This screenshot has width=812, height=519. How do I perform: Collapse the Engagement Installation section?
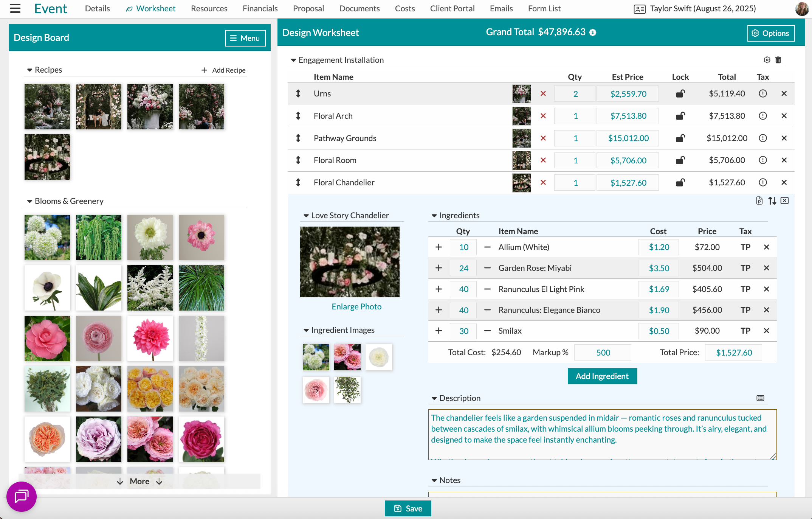(293, 60)
